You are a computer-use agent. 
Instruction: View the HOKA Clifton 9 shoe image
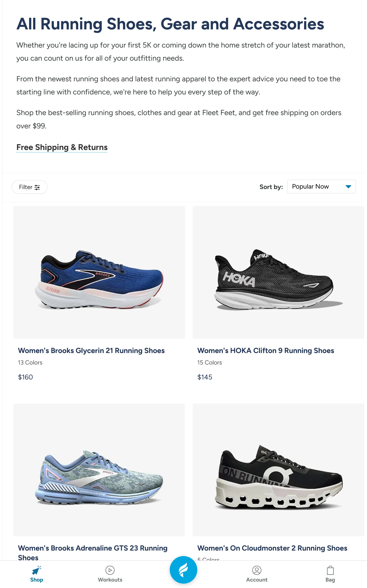tap(278, 272)
